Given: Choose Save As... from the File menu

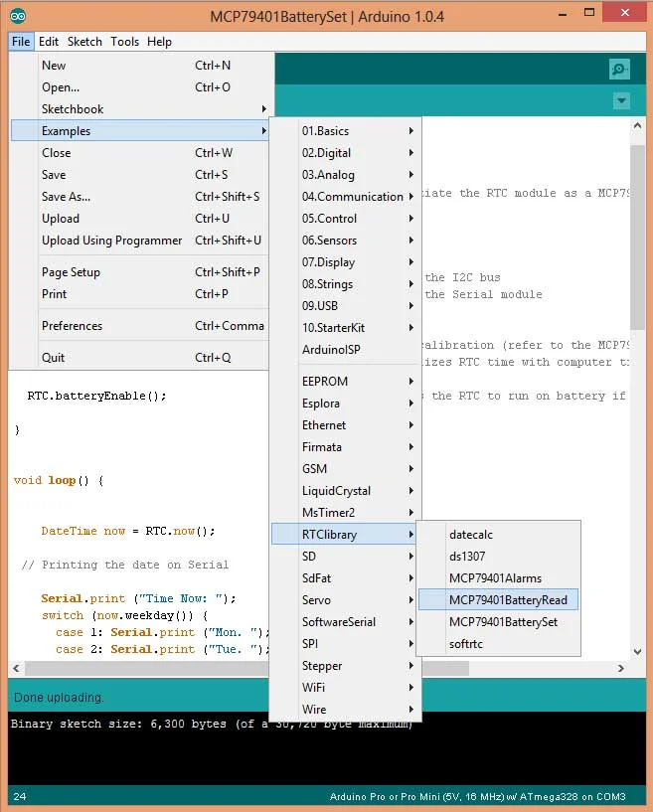Looking at the screenshot, I should tap(140, 196).
